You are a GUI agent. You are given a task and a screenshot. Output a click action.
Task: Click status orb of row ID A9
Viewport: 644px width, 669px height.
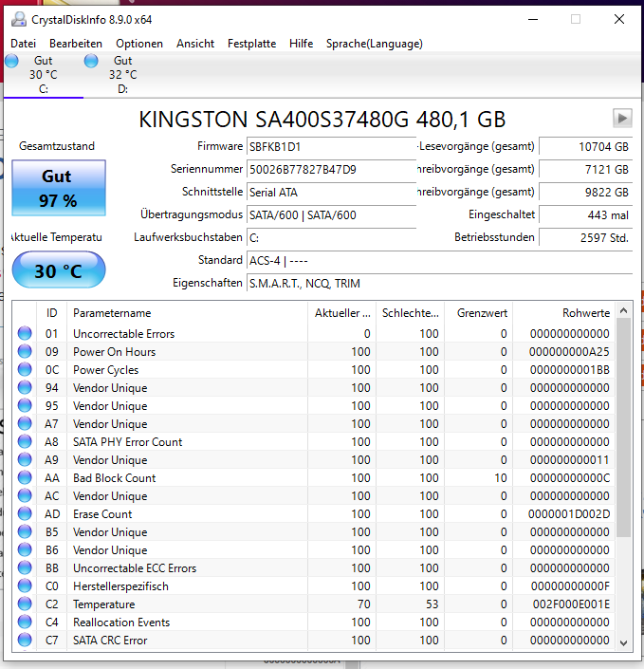point(25,459)
